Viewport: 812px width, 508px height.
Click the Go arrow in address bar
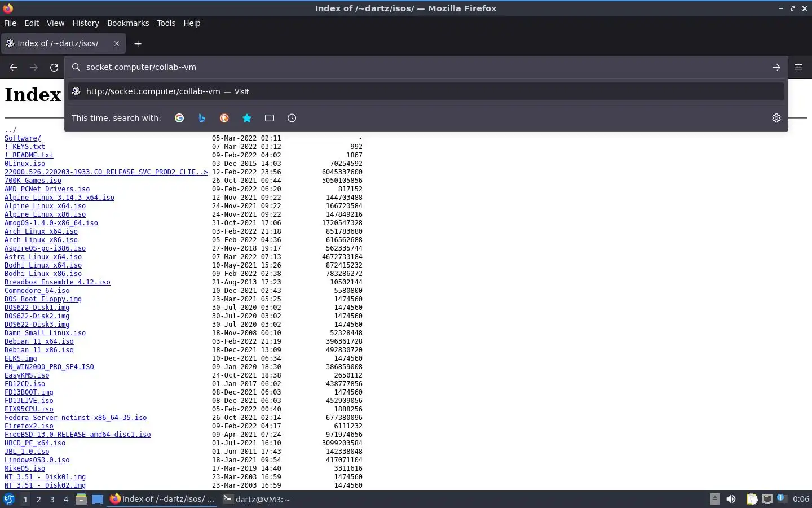776,67
